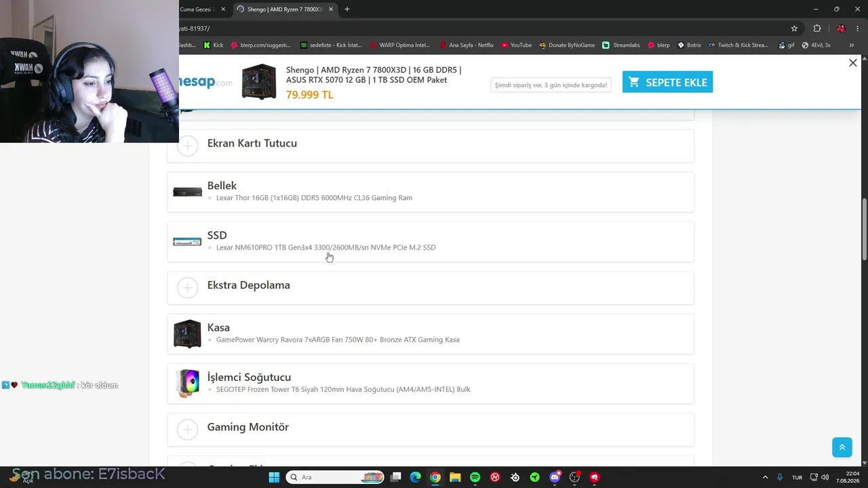
Task: Open the sedefiste - Kick İstat... bookmark
Action: click(x=331, y=45)
